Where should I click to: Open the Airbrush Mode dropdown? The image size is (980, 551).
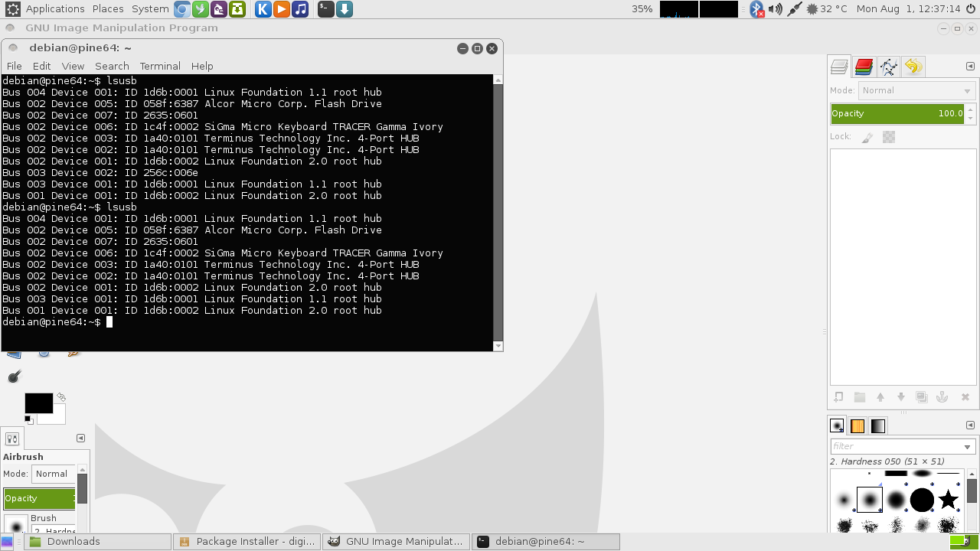(54, 474)
